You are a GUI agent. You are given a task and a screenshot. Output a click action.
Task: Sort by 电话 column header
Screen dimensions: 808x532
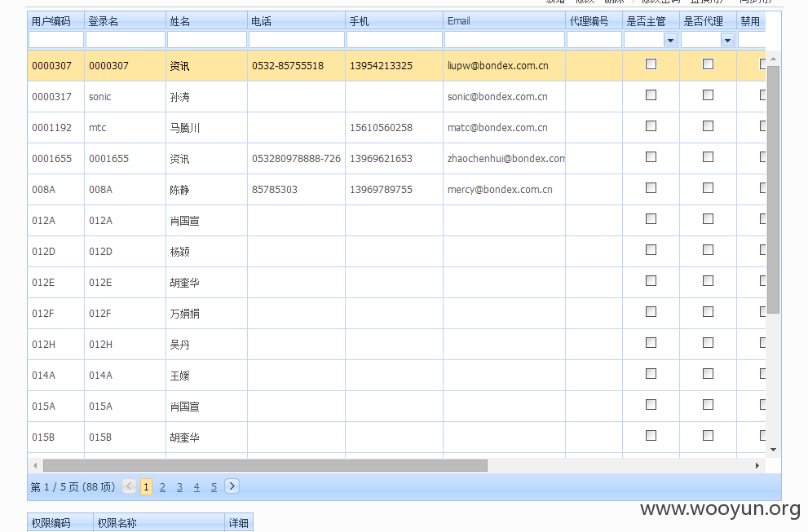coord(296,21)
